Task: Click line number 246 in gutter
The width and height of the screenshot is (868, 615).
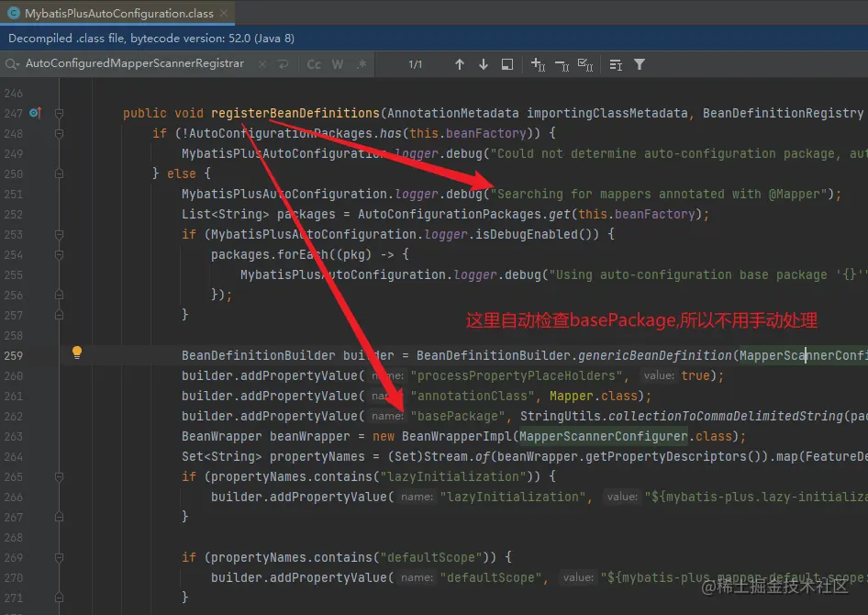Action: tap(14, 93)
